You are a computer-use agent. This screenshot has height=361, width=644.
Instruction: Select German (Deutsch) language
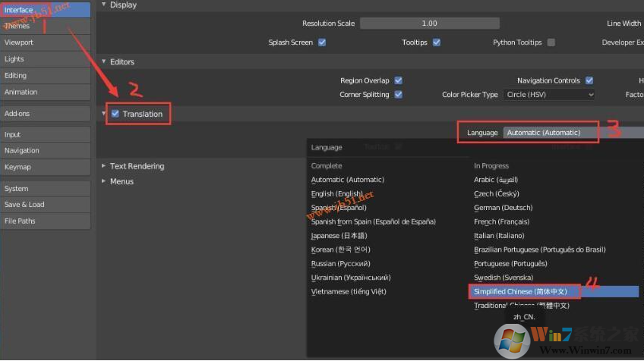(x=503, y=208)
